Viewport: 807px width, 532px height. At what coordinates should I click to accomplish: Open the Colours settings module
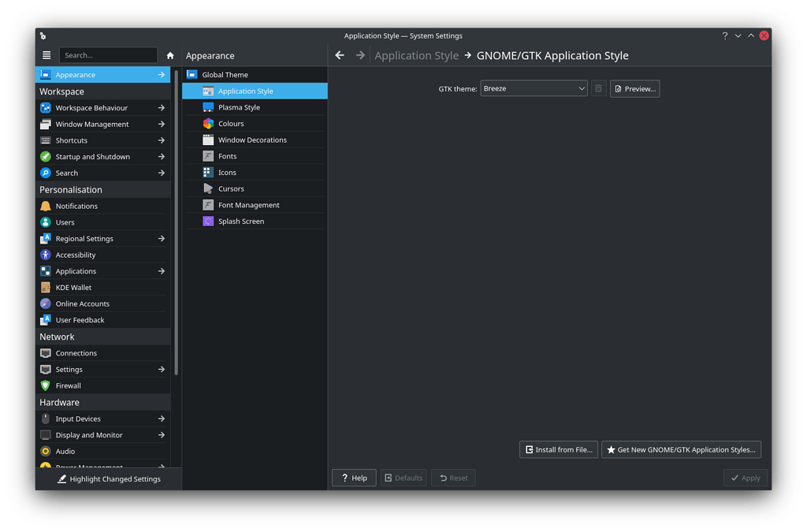(x=231, y=124)
